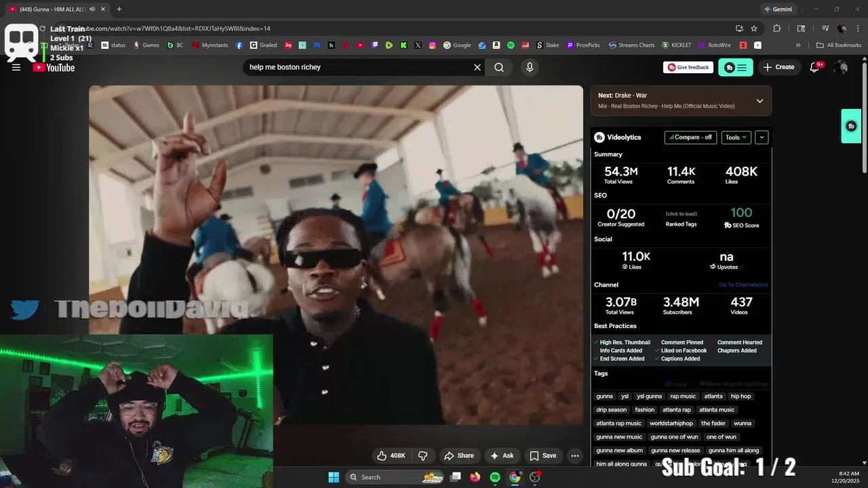Open the browser extensions puzzle icon

[x=777, y=28]
